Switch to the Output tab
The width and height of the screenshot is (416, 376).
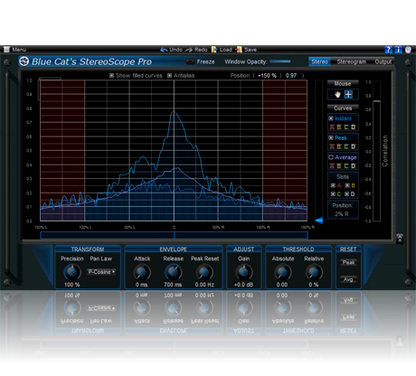coord(383,62)
